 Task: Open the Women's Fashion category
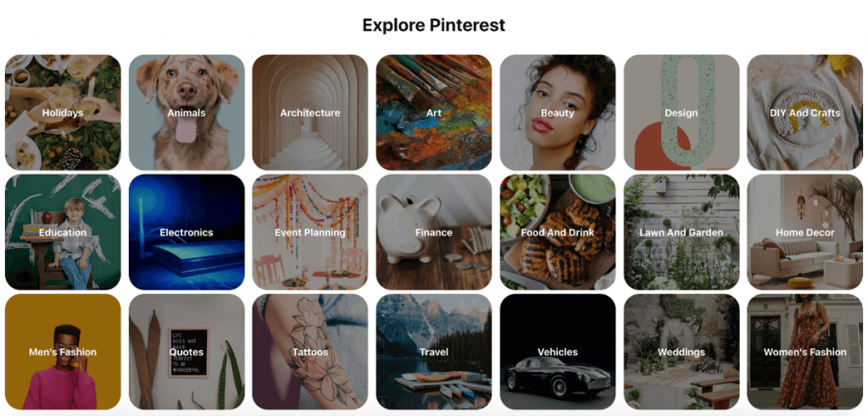(805, 352)
